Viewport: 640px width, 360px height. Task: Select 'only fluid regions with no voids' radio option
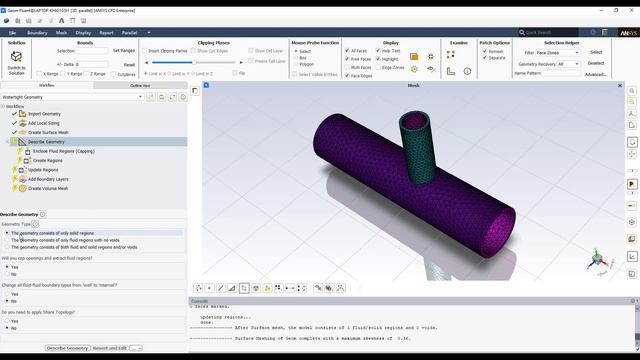tap(7, 240)
